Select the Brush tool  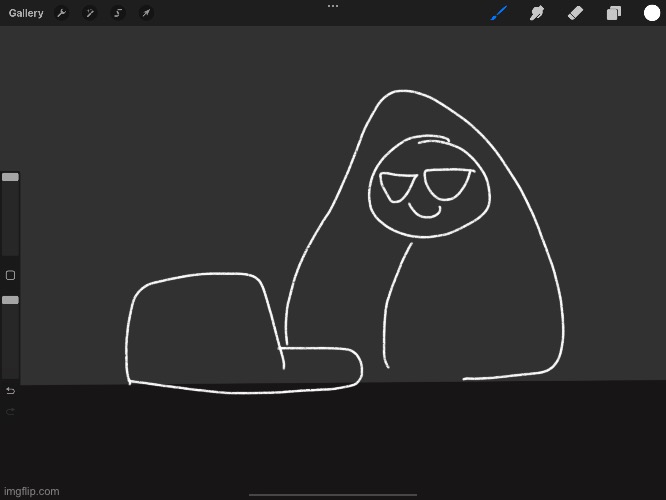coord(499,13)
